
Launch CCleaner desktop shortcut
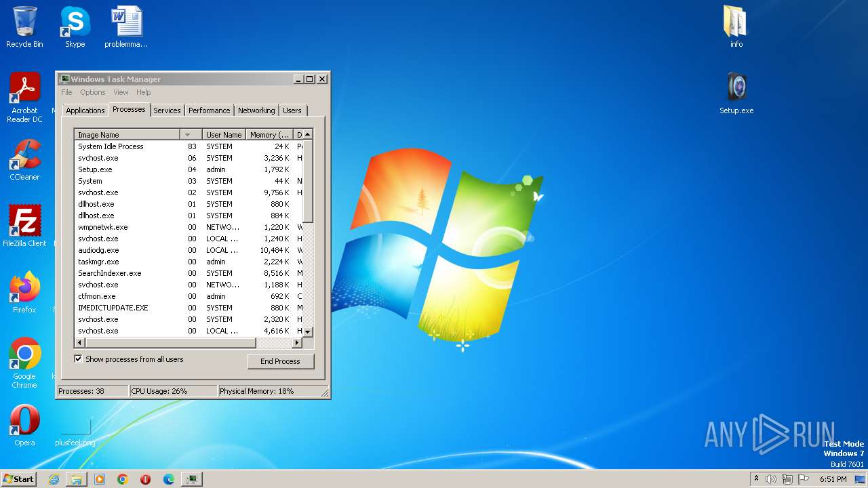click(24, 160)
